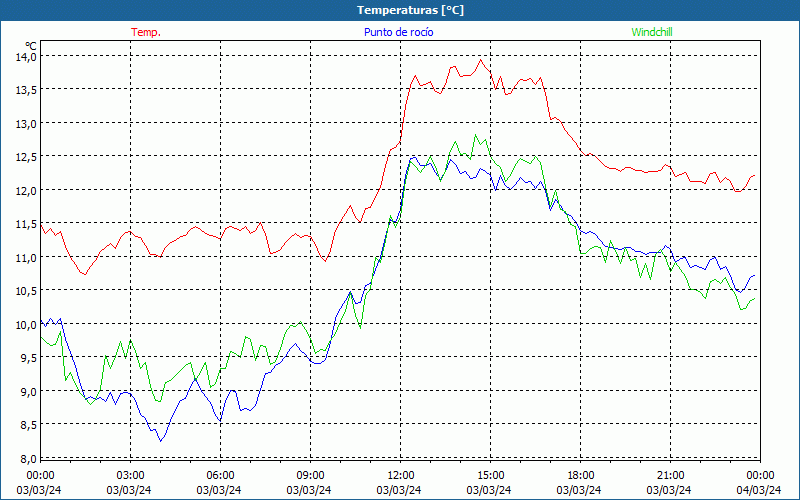The height and width of the screenshot is (500, 800).
Task: Click the 21:00 time label on the X axis
Action: (670, 476)
